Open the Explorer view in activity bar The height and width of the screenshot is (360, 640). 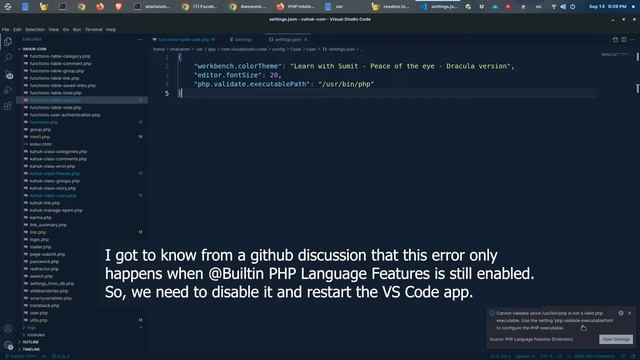click(8, 41)
